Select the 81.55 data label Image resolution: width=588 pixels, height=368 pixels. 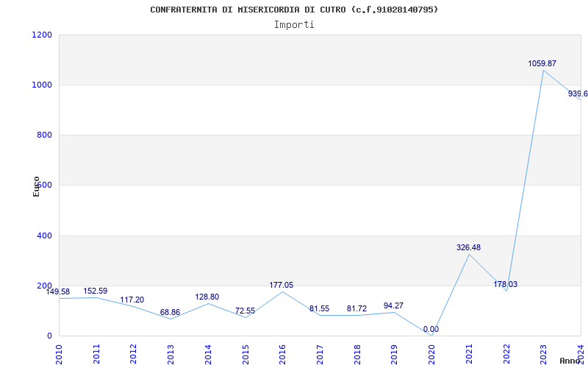click(x=319, y=308)
